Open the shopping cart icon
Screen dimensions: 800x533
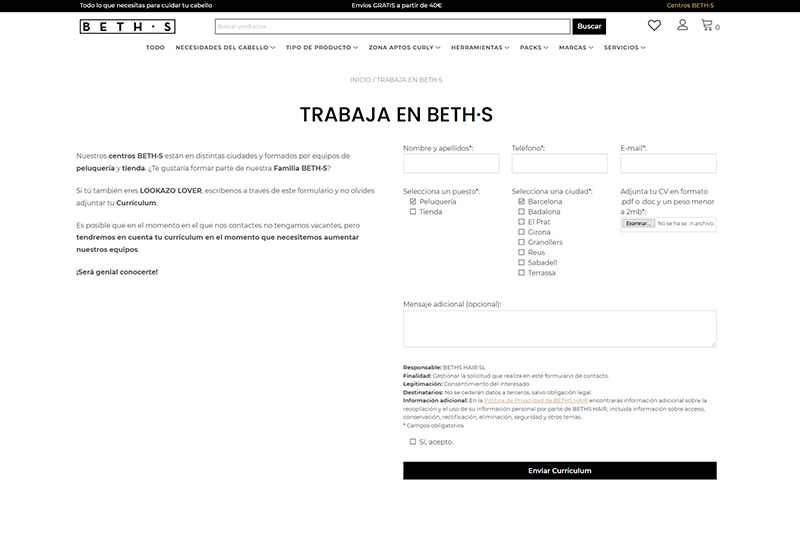pos(708,26)
